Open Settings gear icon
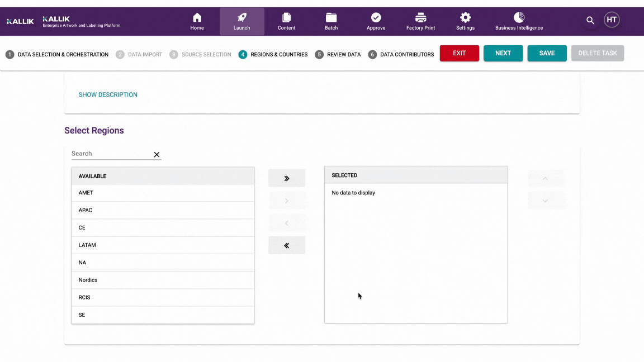The height and width of the screenshot is (362, 644). click(x=465, y=18)
